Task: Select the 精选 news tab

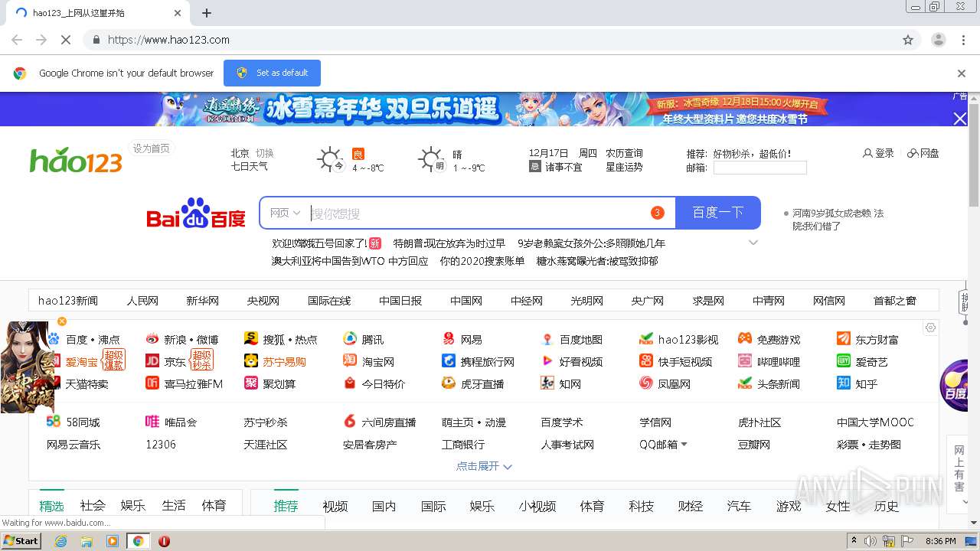Action: (52, 506)
